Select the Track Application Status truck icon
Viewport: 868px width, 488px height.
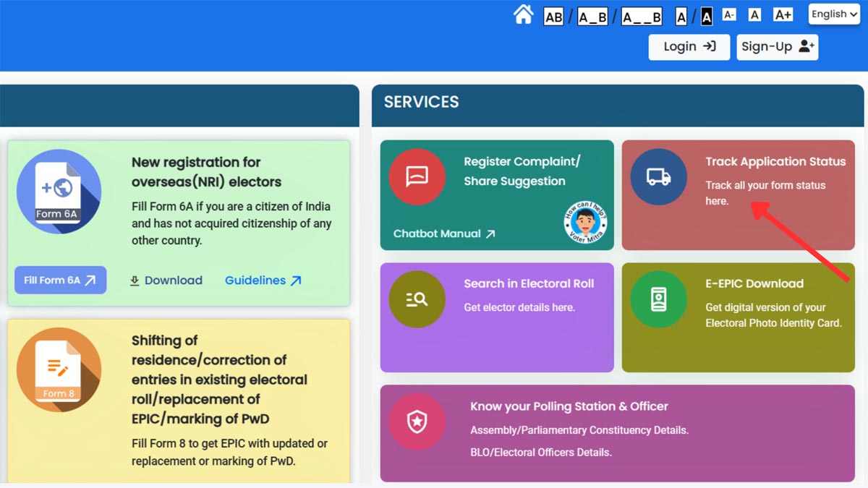coord(658,176)
